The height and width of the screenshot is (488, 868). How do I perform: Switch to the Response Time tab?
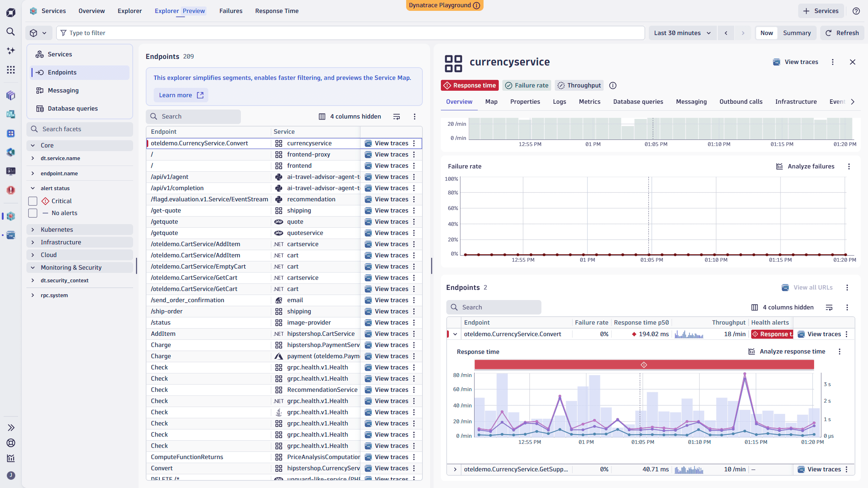click(x=277, y=11)
